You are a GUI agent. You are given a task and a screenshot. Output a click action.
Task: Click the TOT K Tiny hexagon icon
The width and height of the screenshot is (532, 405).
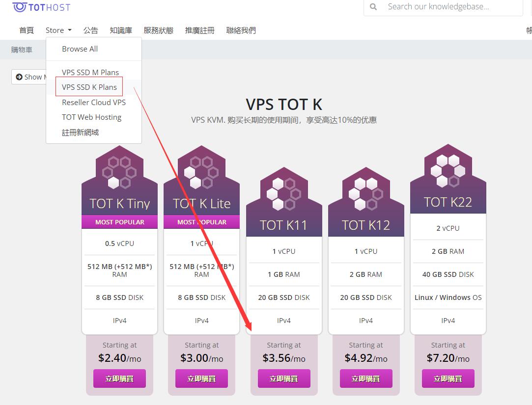click(x=119, y=172)
